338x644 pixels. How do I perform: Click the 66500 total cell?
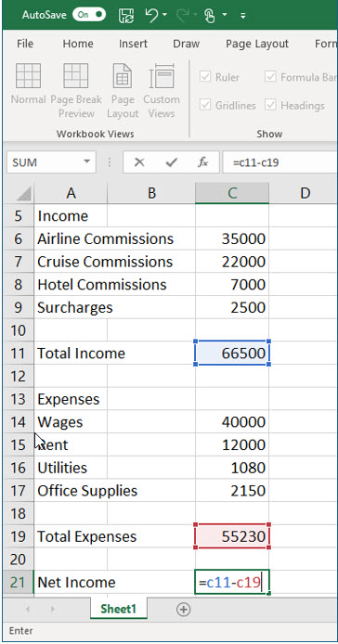coord(232,354)
